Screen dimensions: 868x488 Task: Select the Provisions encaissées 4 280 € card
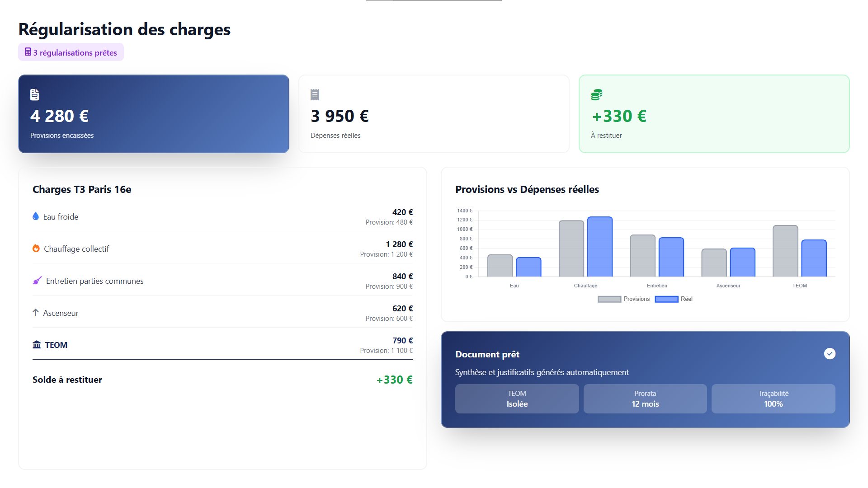[154, 114]
